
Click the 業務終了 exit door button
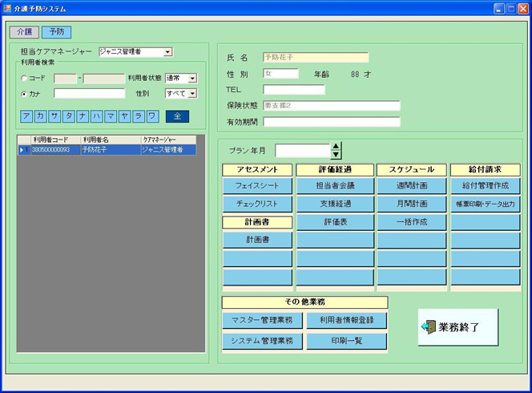pyautogui.click(x=457, y=327)
